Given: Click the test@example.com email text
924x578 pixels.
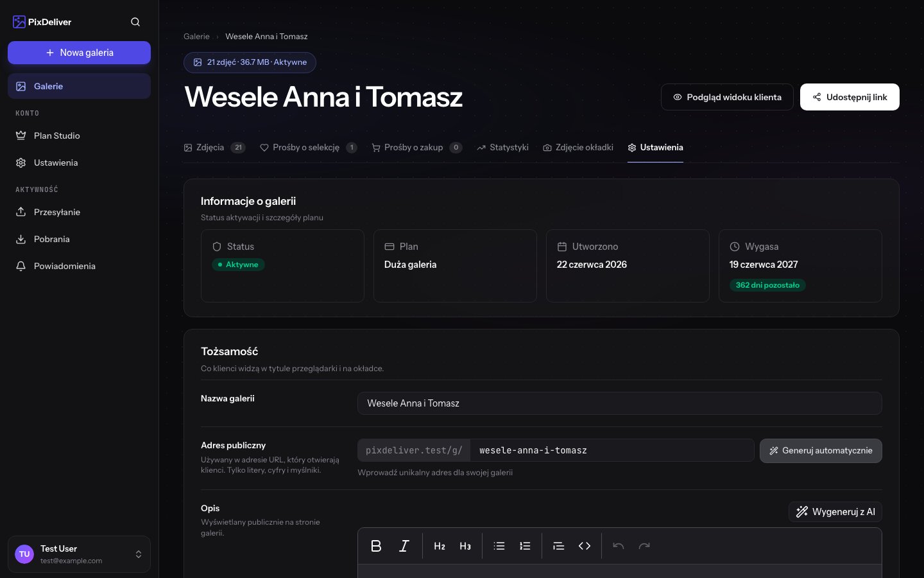Looking at the screenshot, I should [x=71, y=561].
